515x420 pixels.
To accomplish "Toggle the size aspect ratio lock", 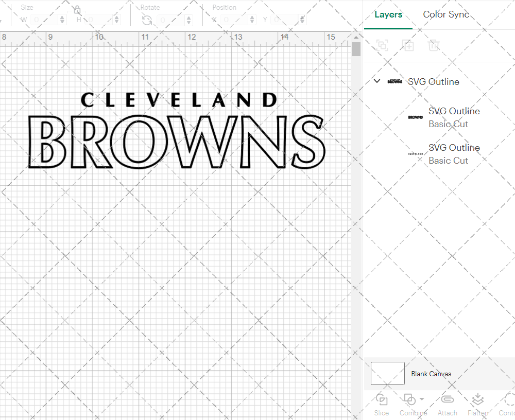I will [x=76, y=9].
